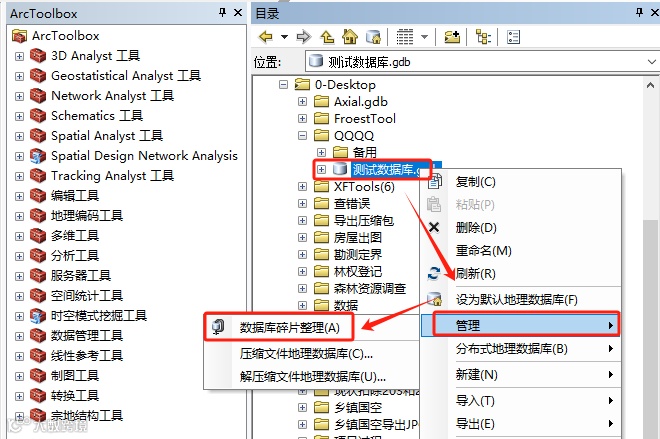The image size is (660, 439).
Task: Click the default geodatabase icon in the toolbar
Action: click(373, 37)
